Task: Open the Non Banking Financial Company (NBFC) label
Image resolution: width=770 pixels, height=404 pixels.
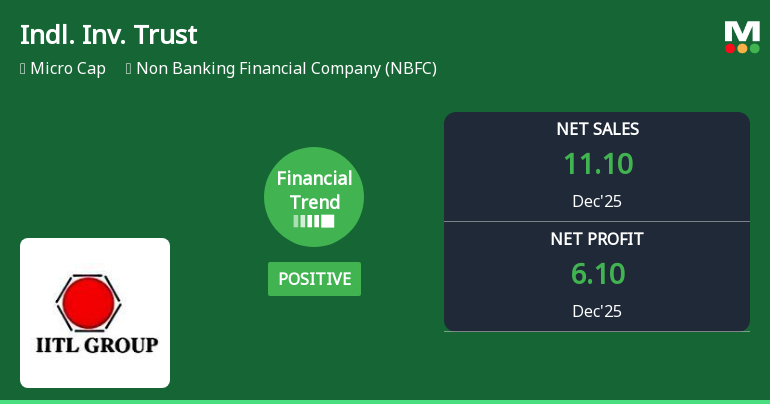Action: (286, 69)
